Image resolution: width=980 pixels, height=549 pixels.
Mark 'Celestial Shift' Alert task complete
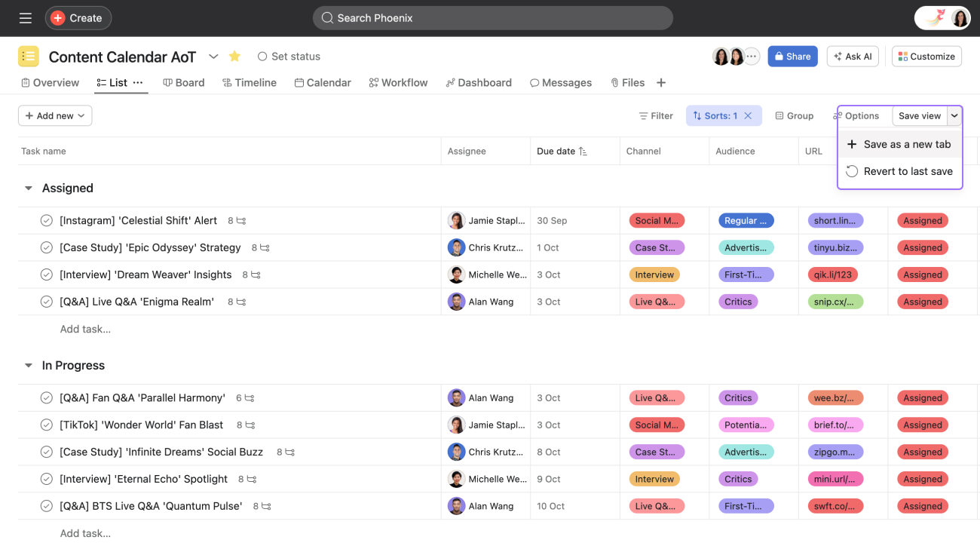47,221
